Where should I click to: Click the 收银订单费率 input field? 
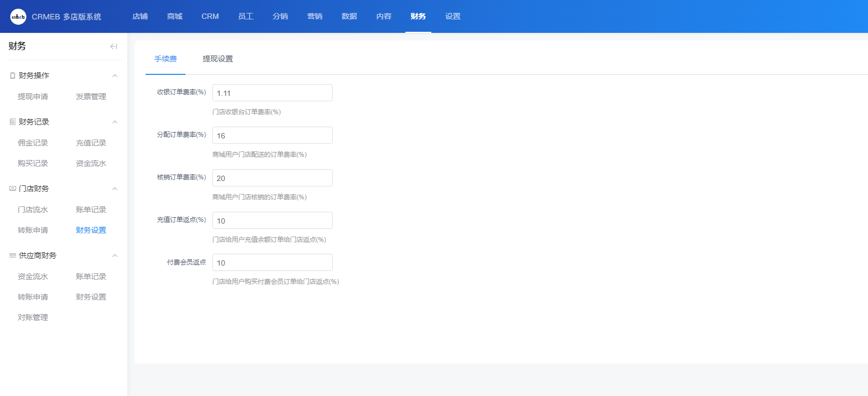pos(272,93)
